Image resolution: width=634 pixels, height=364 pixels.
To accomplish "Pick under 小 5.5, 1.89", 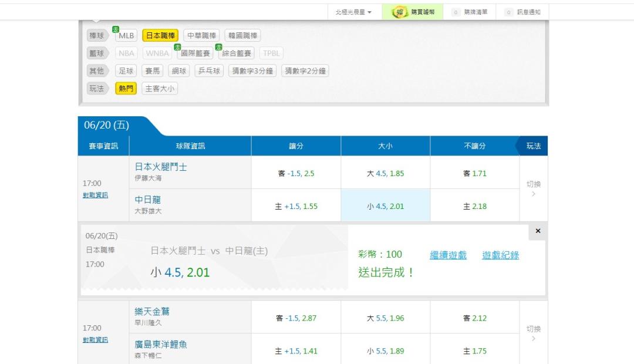I will coord(385,350).
